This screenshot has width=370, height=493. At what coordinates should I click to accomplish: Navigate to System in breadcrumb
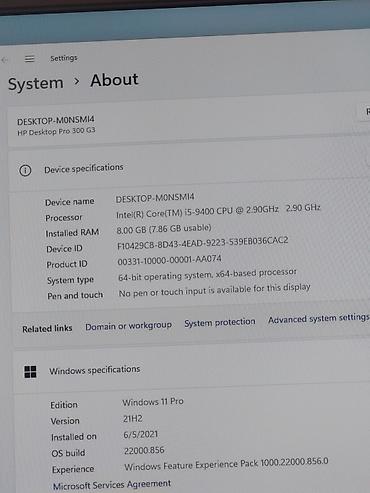(x=36, y=83)
